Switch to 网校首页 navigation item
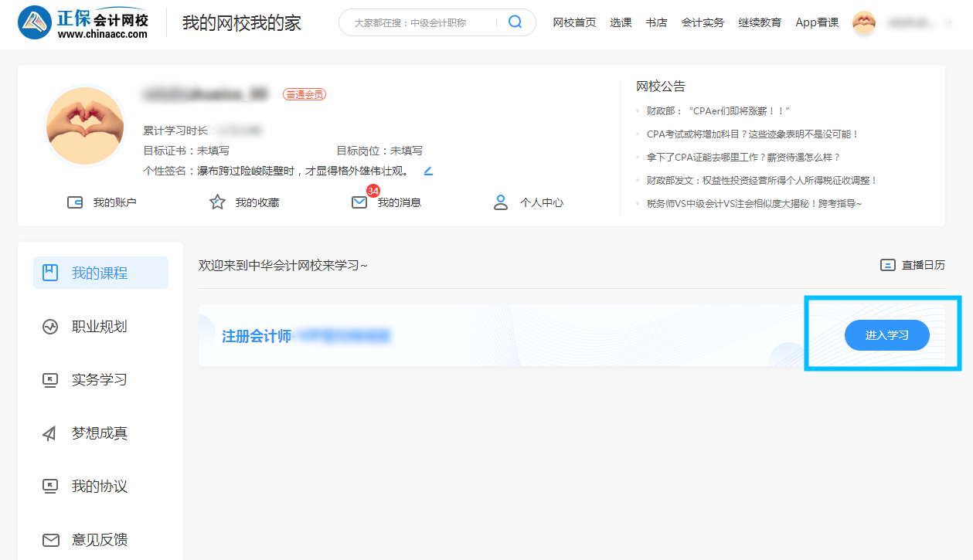The height and width of the screenshot is (560, 973). click(x=573, y=22)
